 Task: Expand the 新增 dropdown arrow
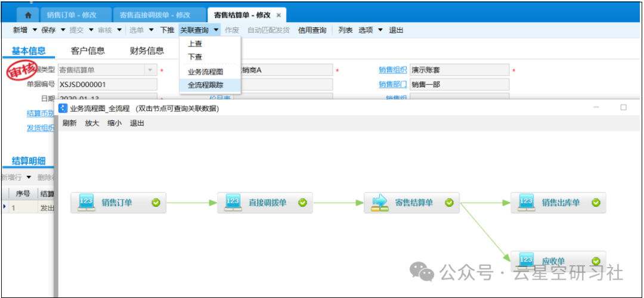pyautogui.click(x=35, y=30)
